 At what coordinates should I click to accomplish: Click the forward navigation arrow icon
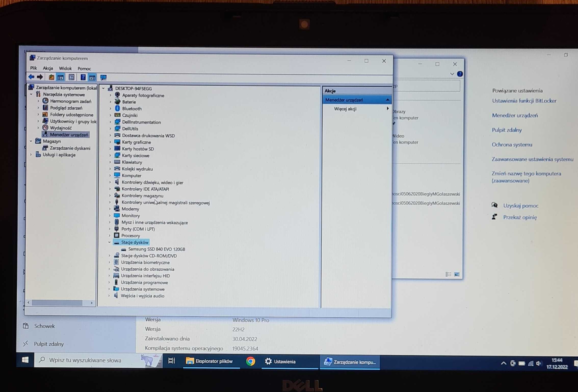click(40, 77)
